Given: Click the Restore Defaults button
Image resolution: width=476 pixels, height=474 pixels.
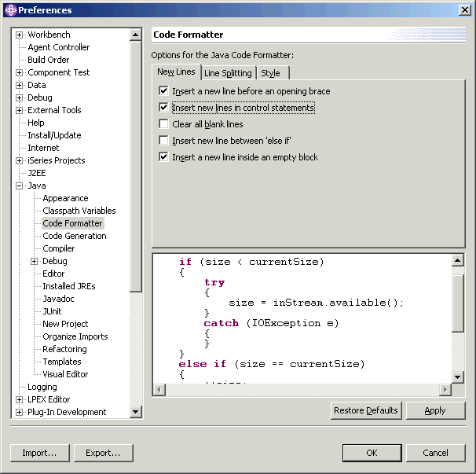Looking at the screenshot, I should (x=366, y=410).
